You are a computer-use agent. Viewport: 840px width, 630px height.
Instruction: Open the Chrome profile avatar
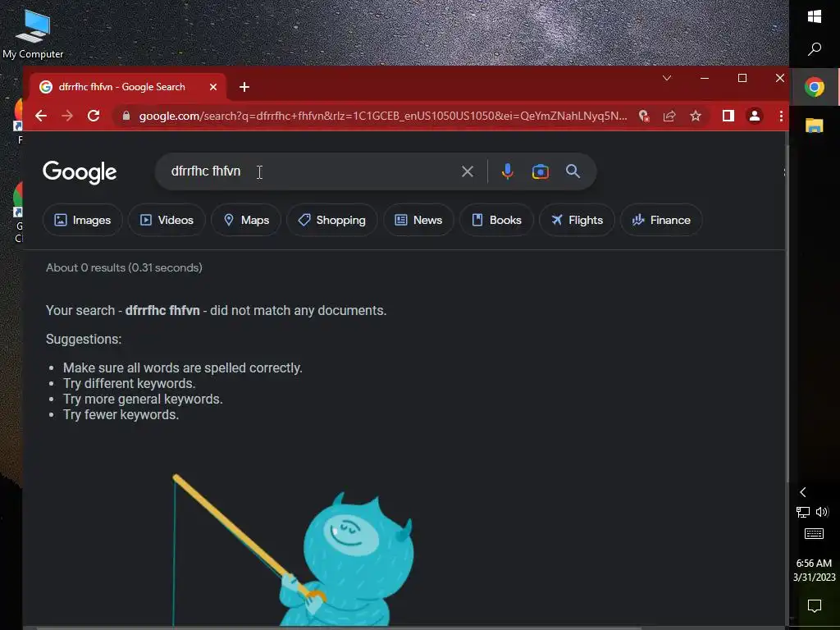pos(755,116)
